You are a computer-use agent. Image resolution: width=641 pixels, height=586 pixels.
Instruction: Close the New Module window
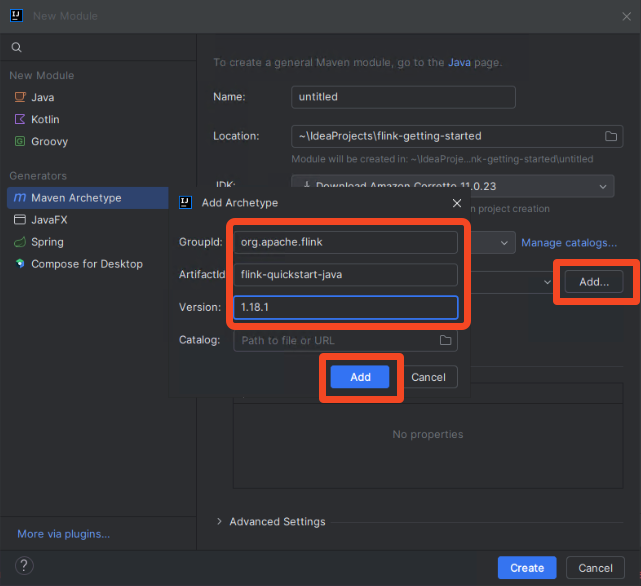pos(626,16)
